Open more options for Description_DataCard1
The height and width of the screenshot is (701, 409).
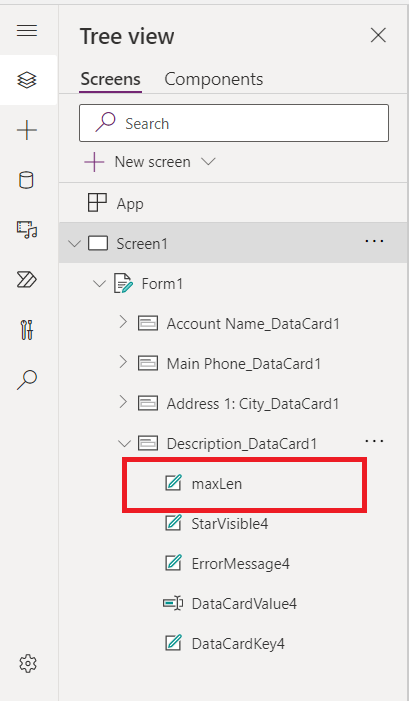tap(374, 441)
